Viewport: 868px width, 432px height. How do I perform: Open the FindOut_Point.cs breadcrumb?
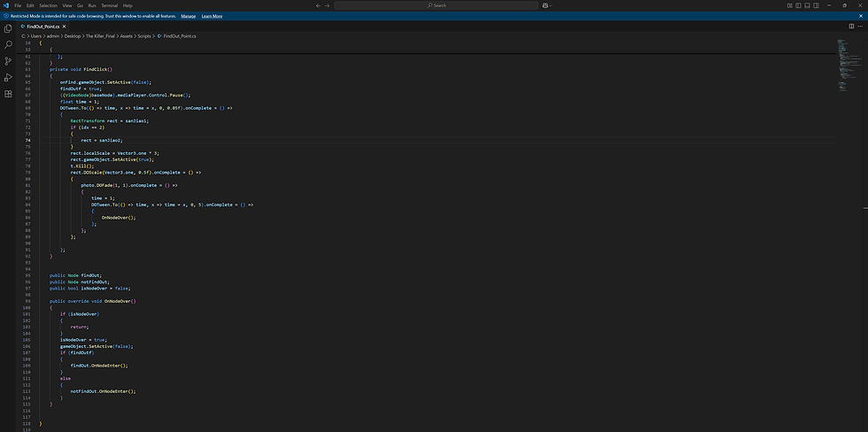pyautogui.click(x=176, y=36)
